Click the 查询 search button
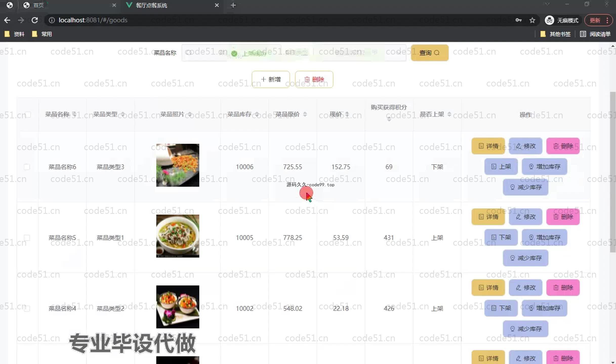Screen dimensions: 616x364 click(x=429, y=53)
